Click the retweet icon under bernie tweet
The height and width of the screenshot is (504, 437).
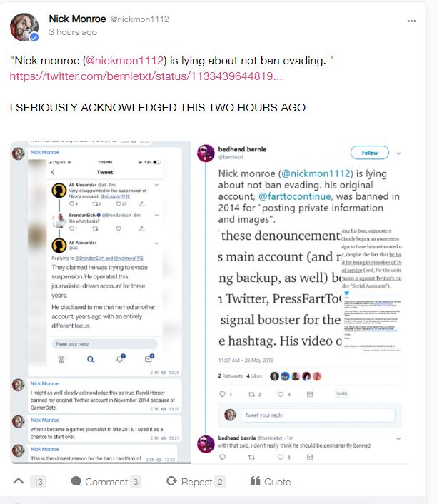click(x=251, y=394)
